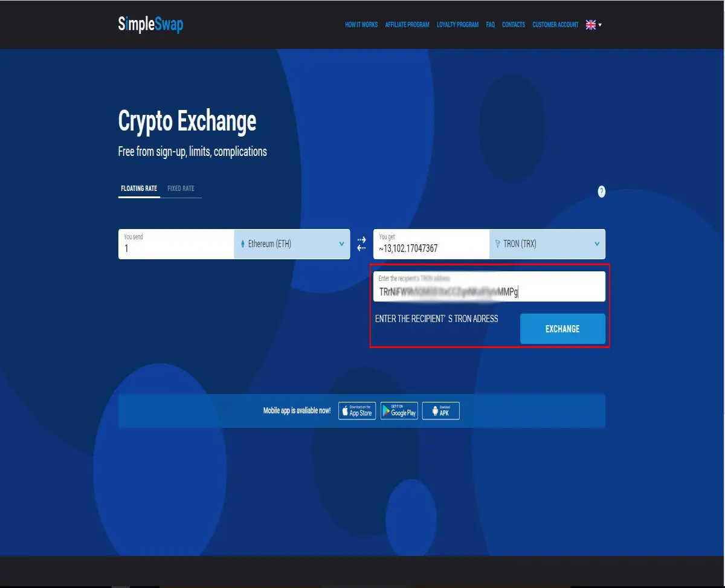The height and width of the screenshot is (588, 725).
Task: Click the question mark help icon
Action: point(602,192)
